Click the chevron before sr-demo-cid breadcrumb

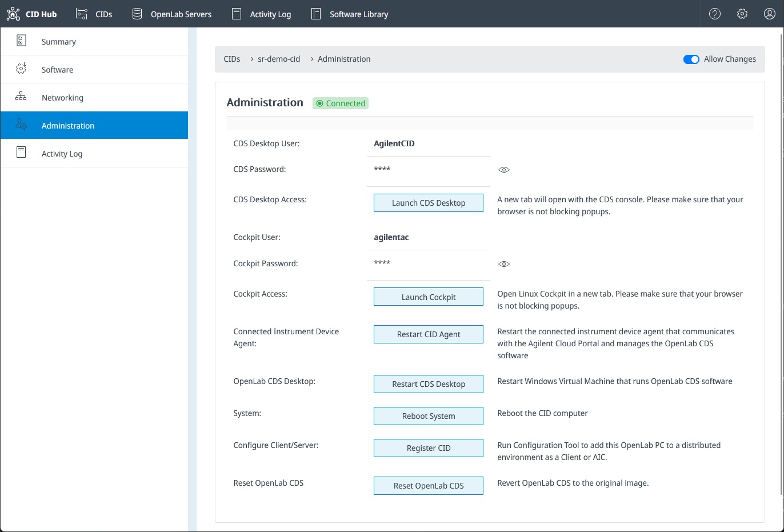click(252, 59)
